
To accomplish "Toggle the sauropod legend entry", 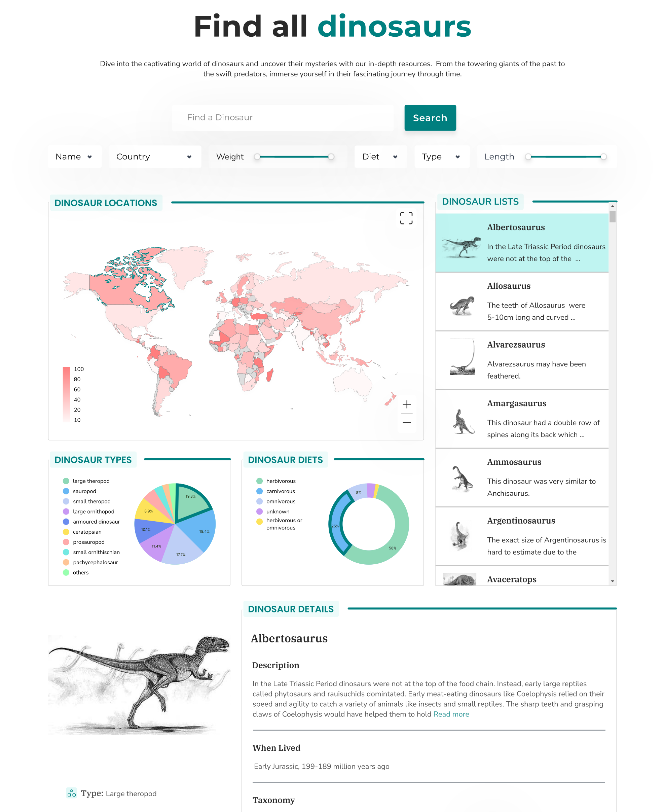I will click(x=80, y=491).
